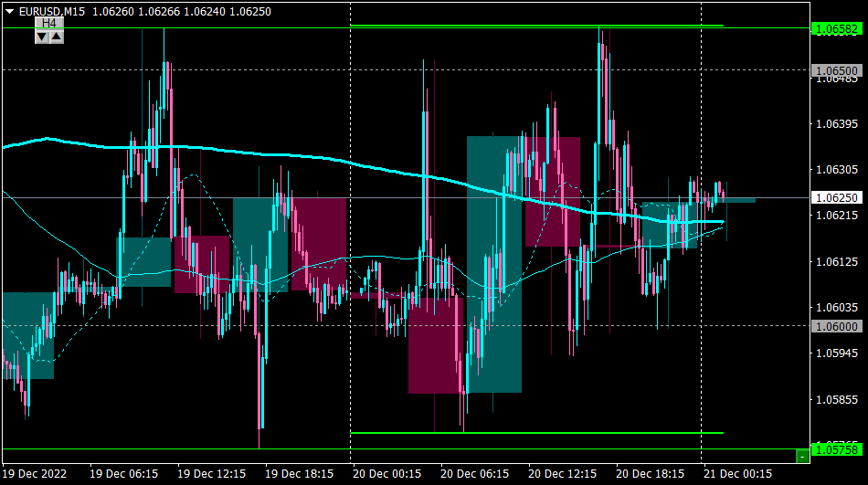
Task: Click the 1.06395 price scale value
Action: tap(837, 124)
